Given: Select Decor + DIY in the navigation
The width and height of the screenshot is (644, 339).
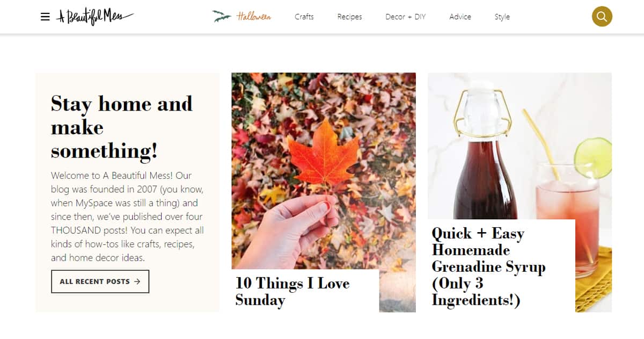Looking at the screenshot, I should click(405, 17).
